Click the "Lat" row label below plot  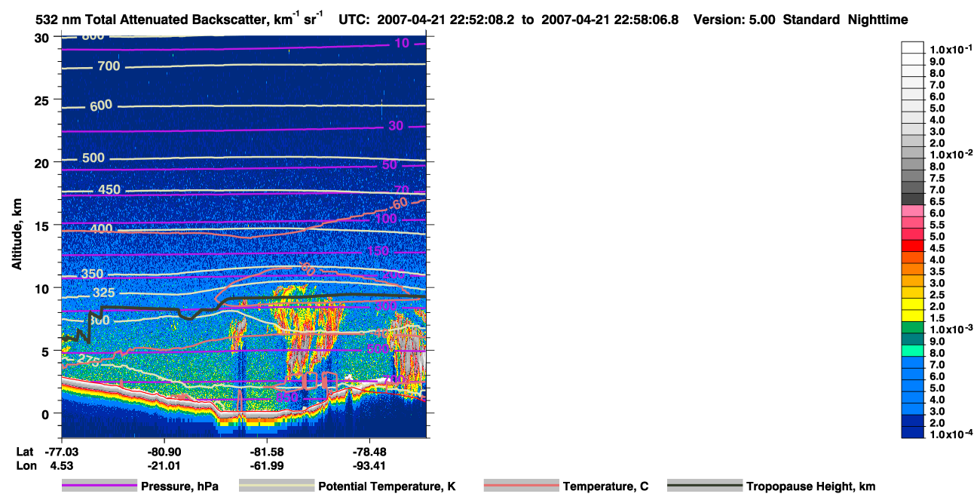click(25, 451)
